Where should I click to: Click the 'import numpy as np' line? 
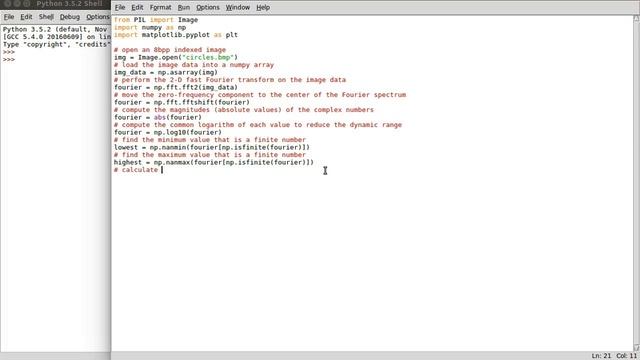(150, 27)
